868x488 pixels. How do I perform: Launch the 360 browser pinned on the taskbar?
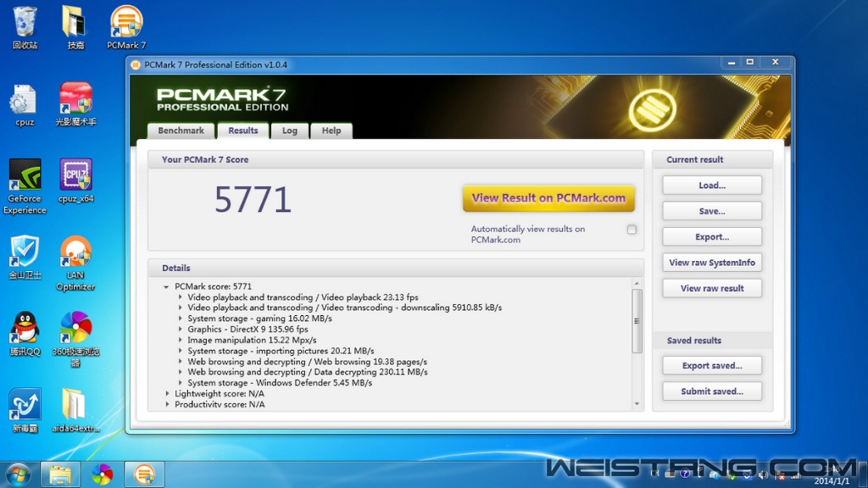click(x=102, y=474)
